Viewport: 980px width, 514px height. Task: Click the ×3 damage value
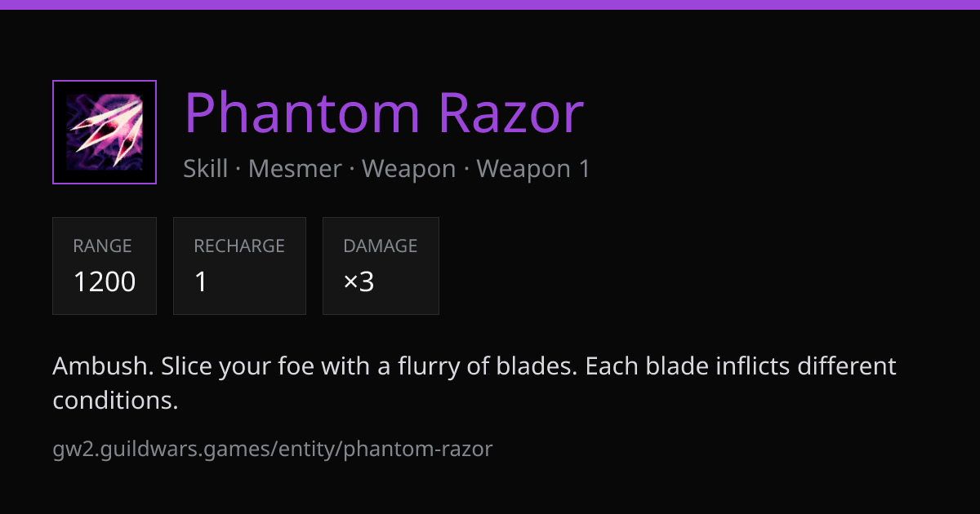(x=359, y=282)
